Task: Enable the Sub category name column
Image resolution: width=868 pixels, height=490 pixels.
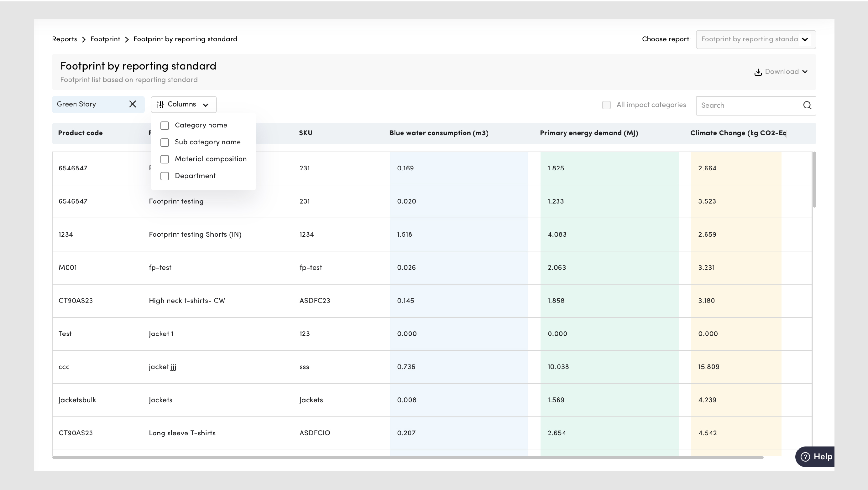Action: tap(165, 142)
